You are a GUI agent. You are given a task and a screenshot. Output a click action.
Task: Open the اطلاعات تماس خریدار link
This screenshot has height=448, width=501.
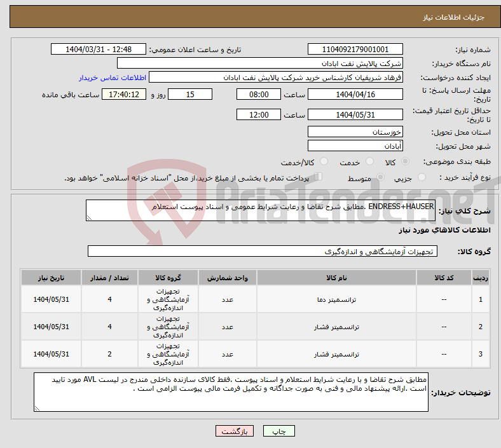(113, 78)
